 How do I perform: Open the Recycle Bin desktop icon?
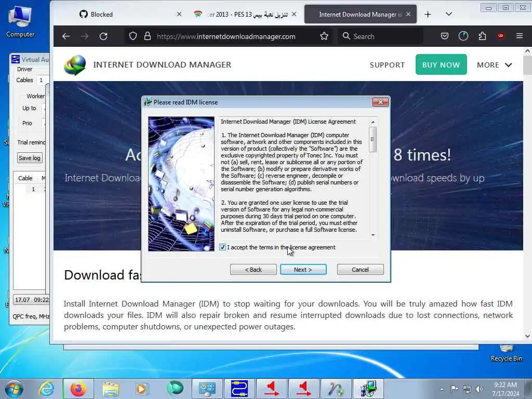506,353
